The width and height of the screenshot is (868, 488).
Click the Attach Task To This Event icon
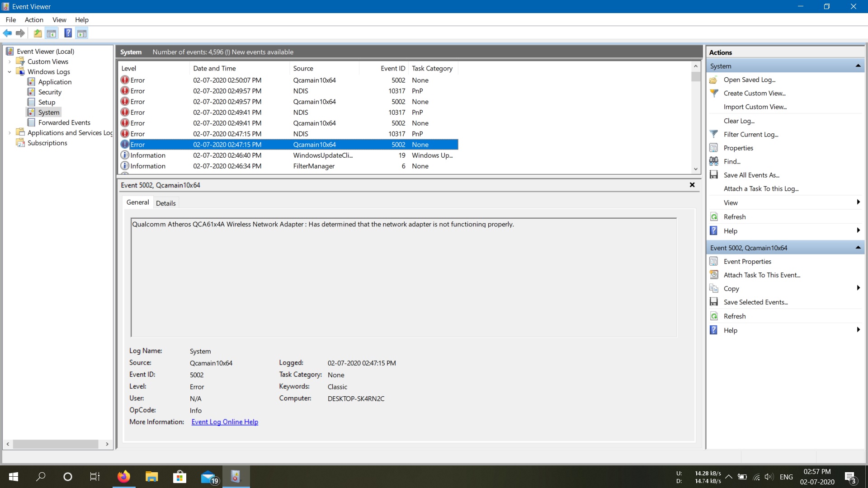[x=714, y=275]
